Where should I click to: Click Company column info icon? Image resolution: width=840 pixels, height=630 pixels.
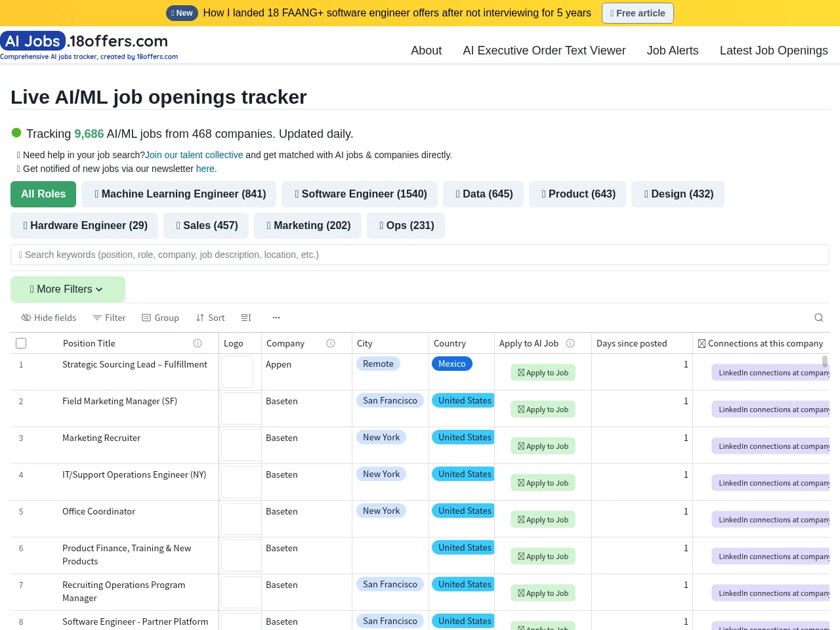click(331, 343)
